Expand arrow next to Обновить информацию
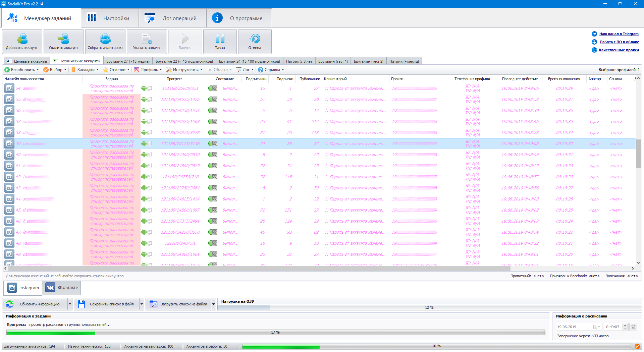The width and height of the screenshot is (644, 352). tap(70, 304)
